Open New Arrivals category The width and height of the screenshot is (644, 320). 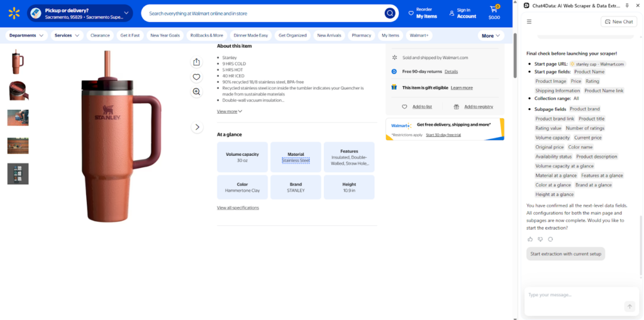coord(329,35)
